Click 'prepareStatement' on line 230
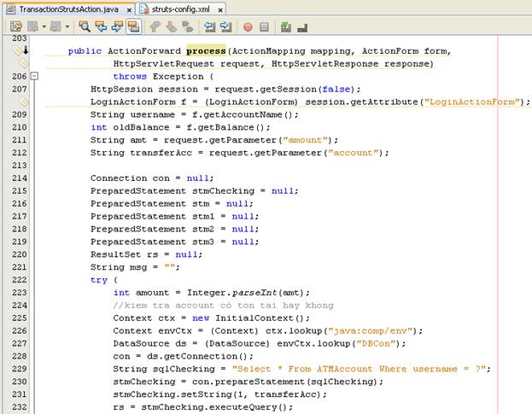 pos(260,382)
